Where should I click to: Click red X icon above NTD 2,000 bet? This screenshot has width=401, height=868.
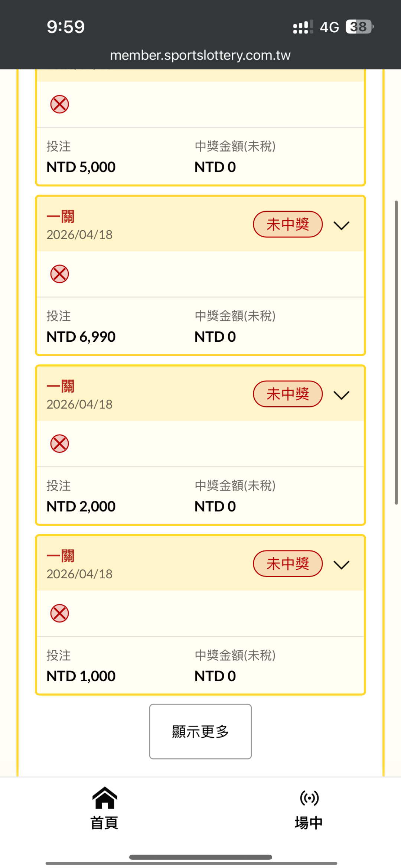pyautogui.click(x=60, y=443)
